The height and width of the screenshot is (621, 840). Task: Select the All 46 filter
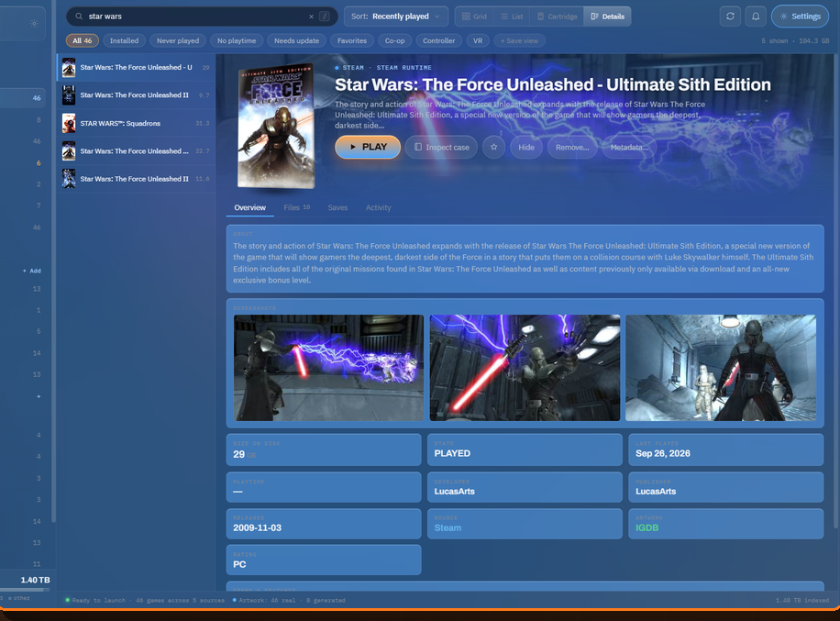pos(82,40)
